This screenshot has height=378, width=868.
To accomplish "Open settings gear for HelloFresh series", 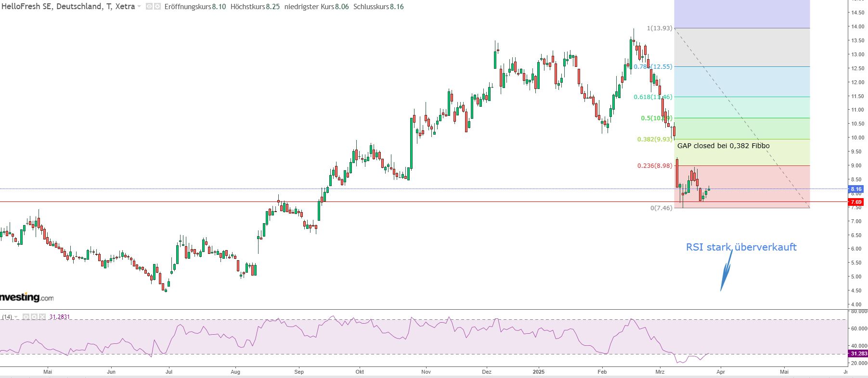I will tap(157, 7).
